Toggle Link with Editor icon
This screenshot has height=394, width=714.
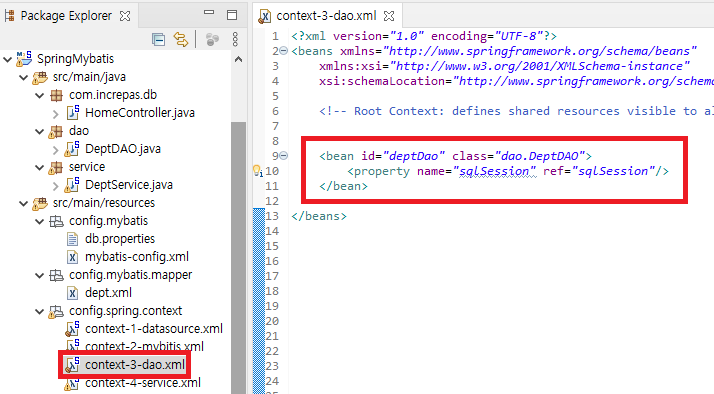tap(181, 40)
